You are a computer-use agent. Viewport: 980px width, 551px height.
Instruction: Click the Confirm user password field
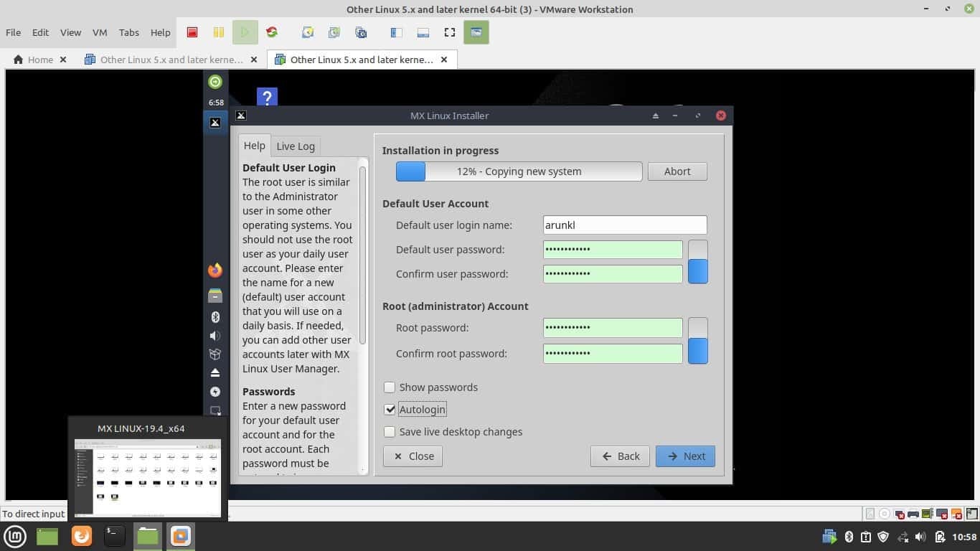[x=613, y=274]
